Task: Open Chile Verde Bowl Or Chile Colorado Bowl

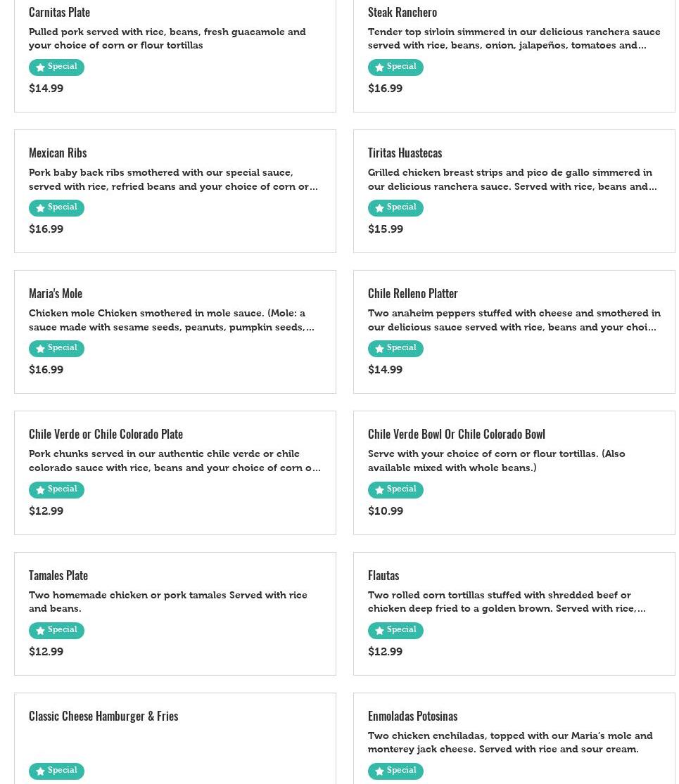Action: click(456, 434)
